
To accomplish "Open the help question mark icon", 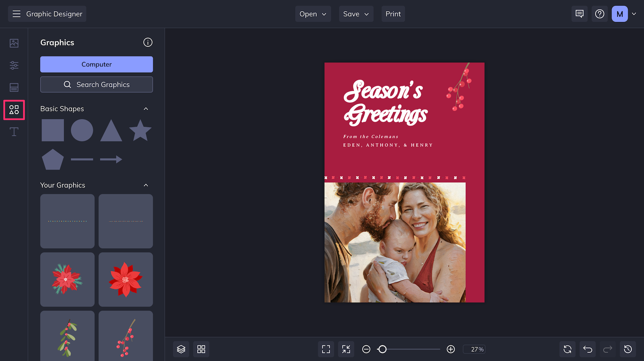I will coord(600,14).
